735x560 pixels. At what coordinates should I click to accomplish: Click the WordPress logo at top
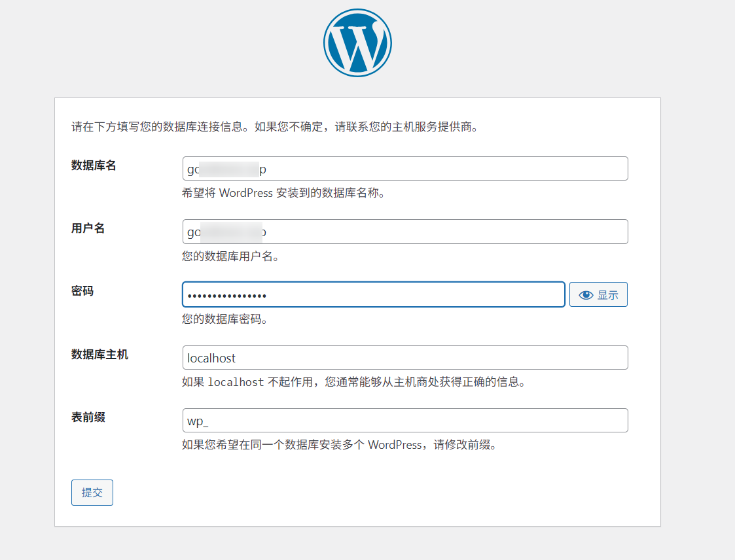[x=357, y=43]
